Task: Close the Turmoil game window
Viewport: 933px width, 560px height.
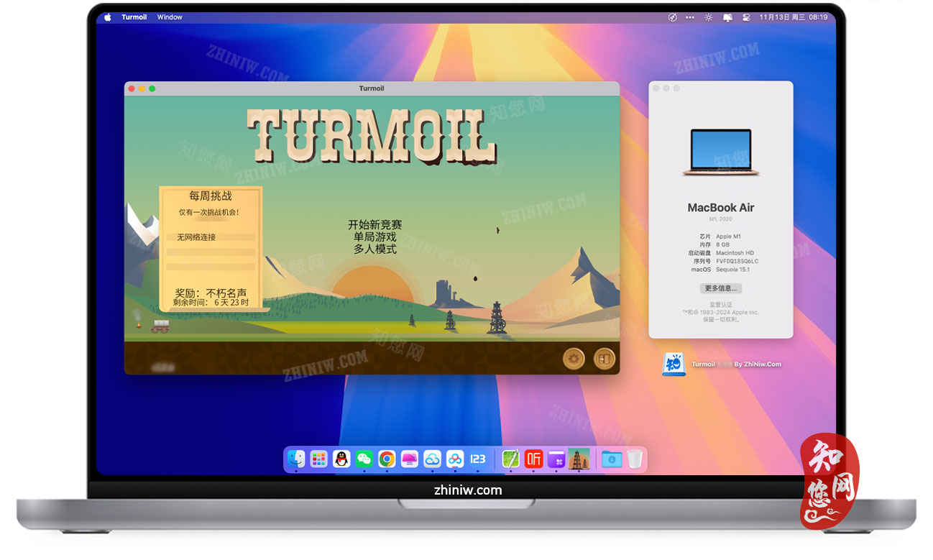Action: click(x=132, y=88)
